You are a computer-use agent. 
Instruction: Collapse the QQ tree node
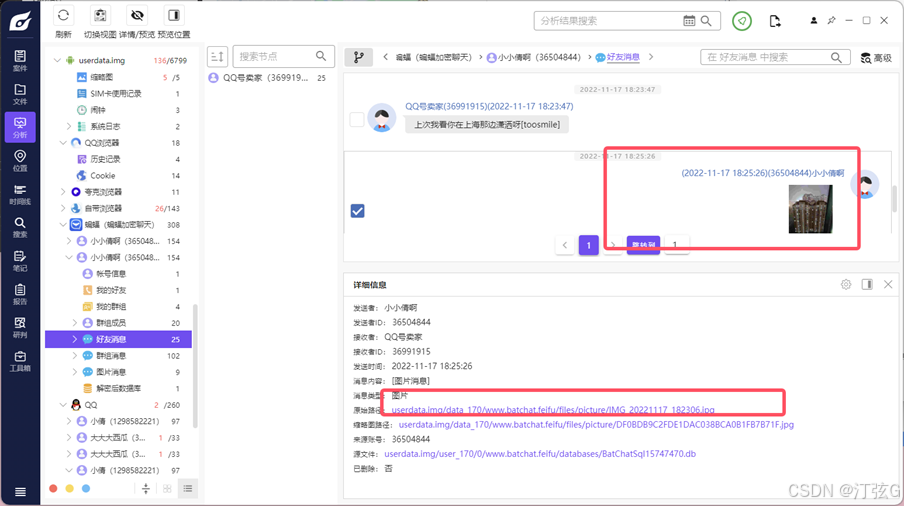(x=63, y=405)
